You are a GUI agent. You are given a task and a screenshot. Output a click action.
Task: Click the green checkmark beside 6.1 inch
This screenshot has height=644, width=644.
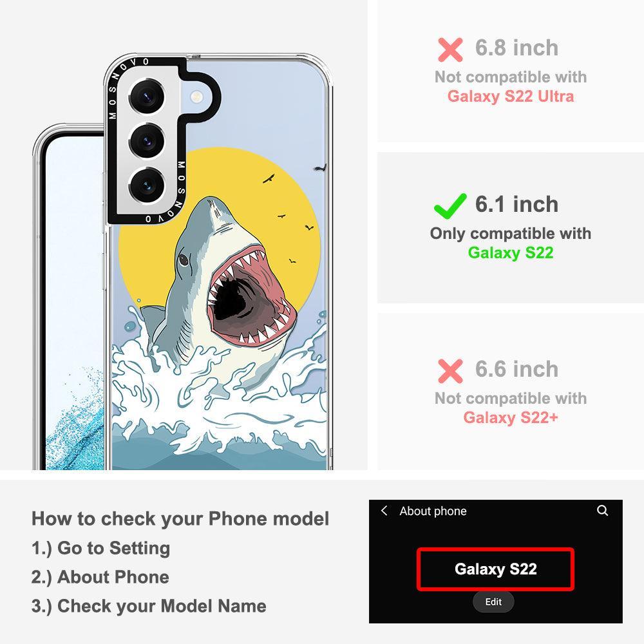[x=450, y=206]
